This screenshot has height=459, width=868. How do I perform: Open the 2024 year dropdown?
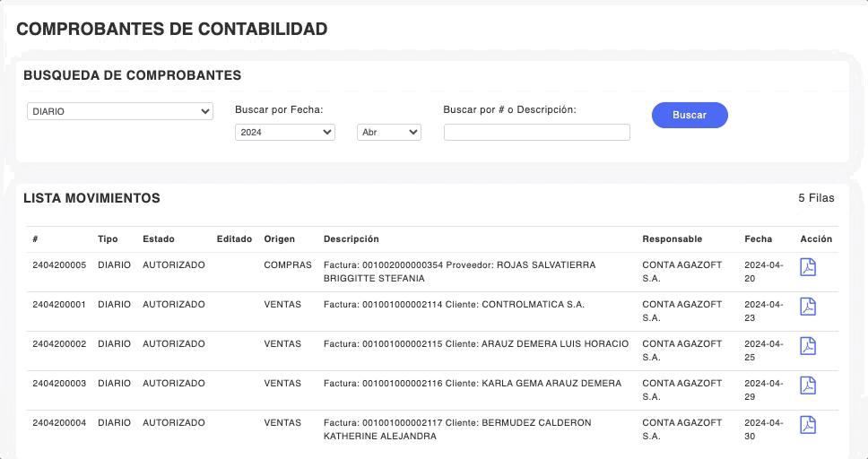(x=284, y=133)
